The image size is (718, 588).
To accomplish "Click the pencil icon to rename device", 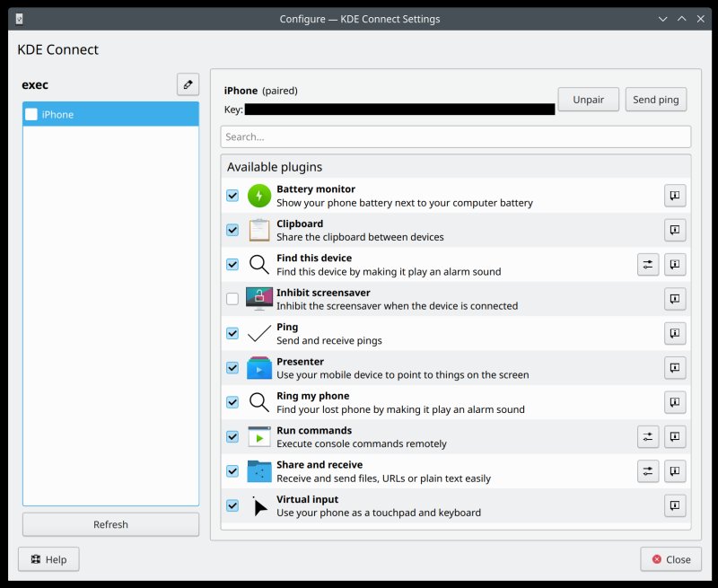I will click(x=188, y=84).
